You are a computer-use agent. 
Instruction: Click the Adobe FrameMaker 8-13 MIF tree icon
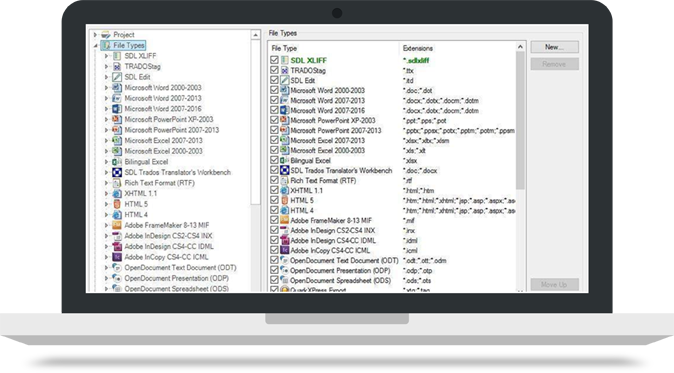point(117,225)
